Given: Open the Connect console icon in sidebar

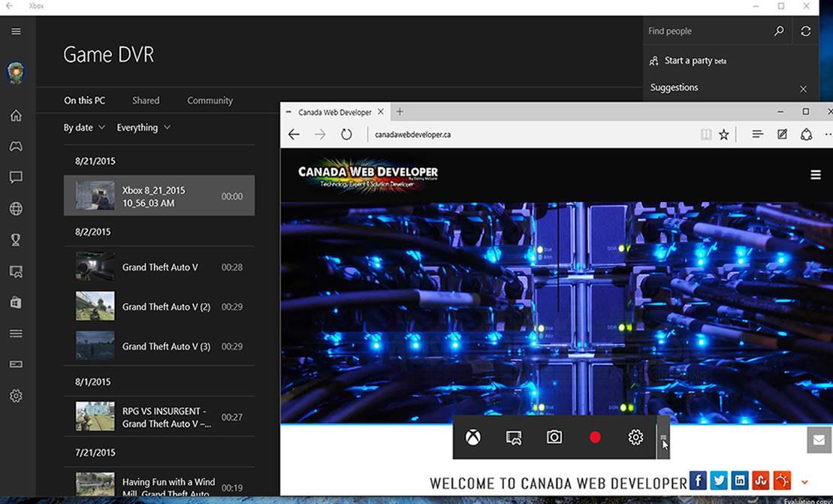Looking at the screenshot, I should tap(16, 364).
